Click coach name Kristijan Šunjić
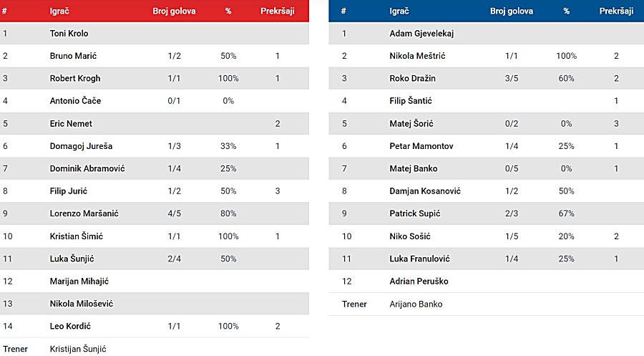The height and width of the screenshot is (356, 644). pos(78,349)
